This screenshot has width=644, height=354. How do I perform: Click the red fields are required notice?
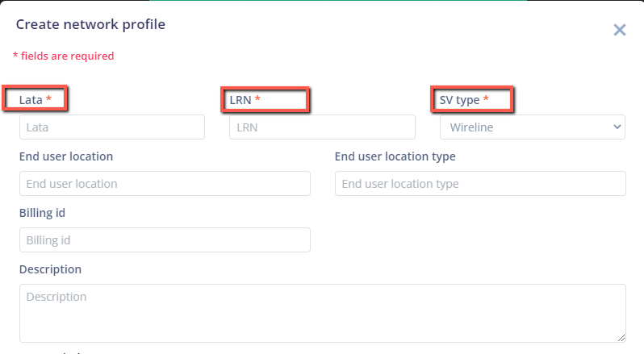[x=64, y=56]
